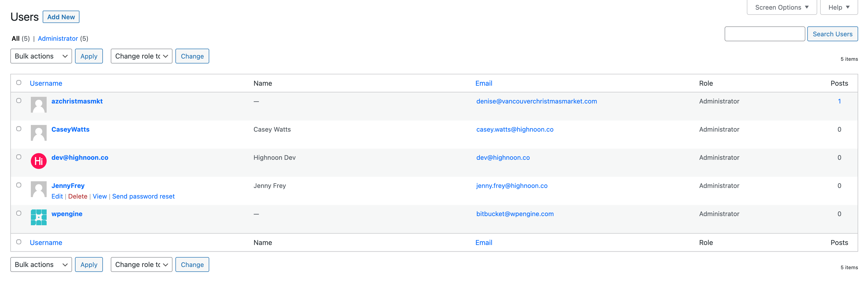Click Send password reset for JennyFrey
Viewport: 868px width, 284px height.
click(x=143, y=196)
